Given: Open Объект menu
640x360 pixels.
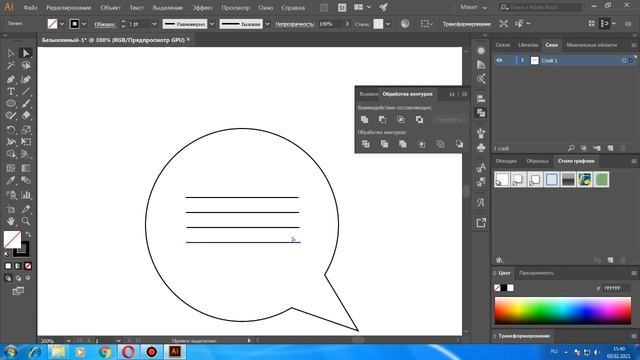Looking at the screenshot, I should click(110, 8).
